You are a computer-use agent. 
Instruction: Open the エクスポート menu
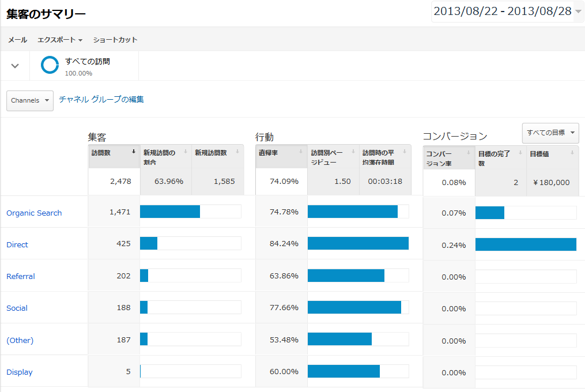coord(60,40)
